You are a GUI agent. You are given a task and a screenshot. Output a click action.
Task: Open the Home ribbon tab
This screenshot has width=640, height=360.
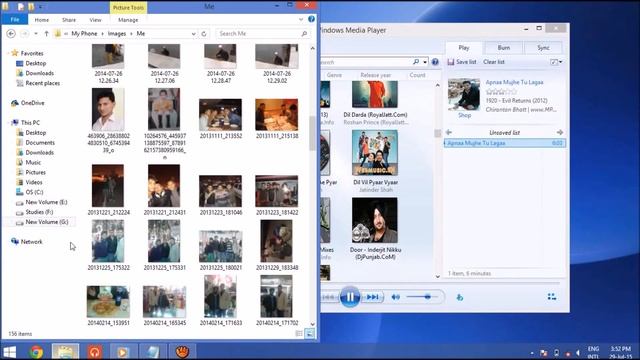(x=42, y=20)
